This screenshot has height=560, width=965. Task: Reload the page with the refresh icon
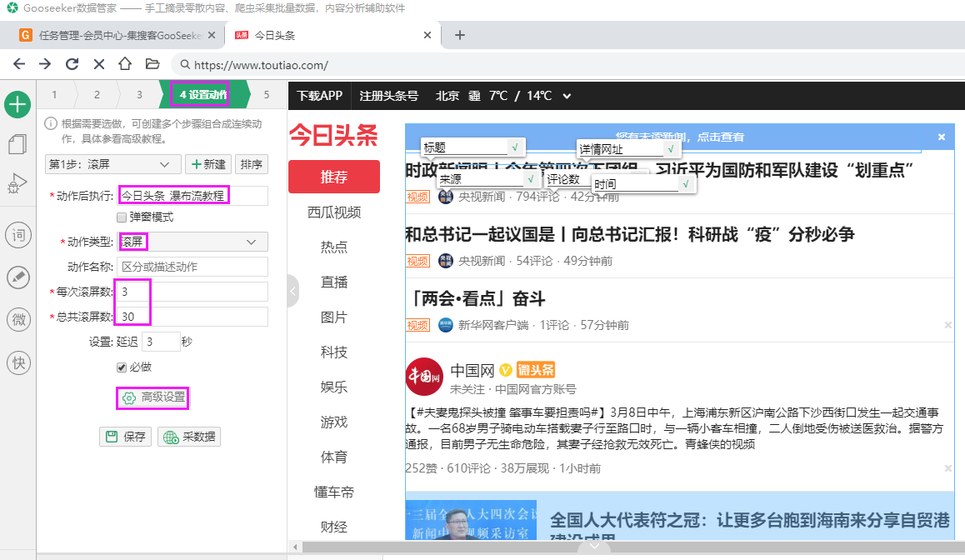[x=72, y=64]
